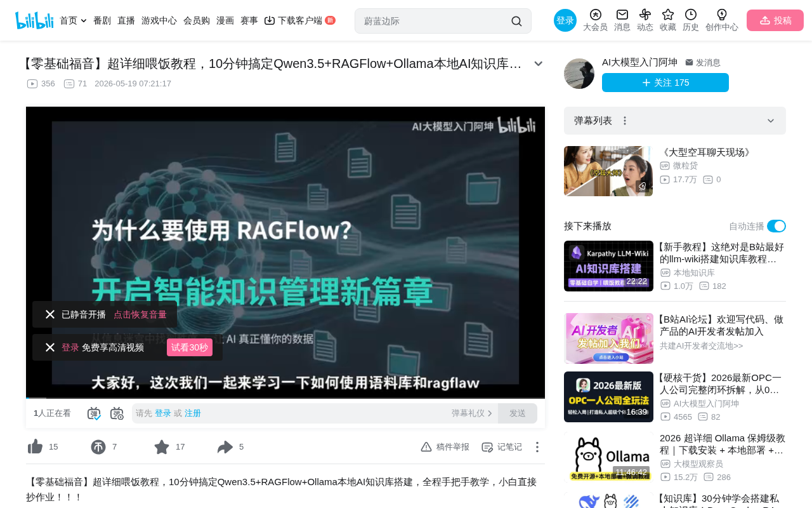Viewport: 812px width, 508px height.
Task: Open 弹幕礼仪 guidelines
Action: pos(472,413)
